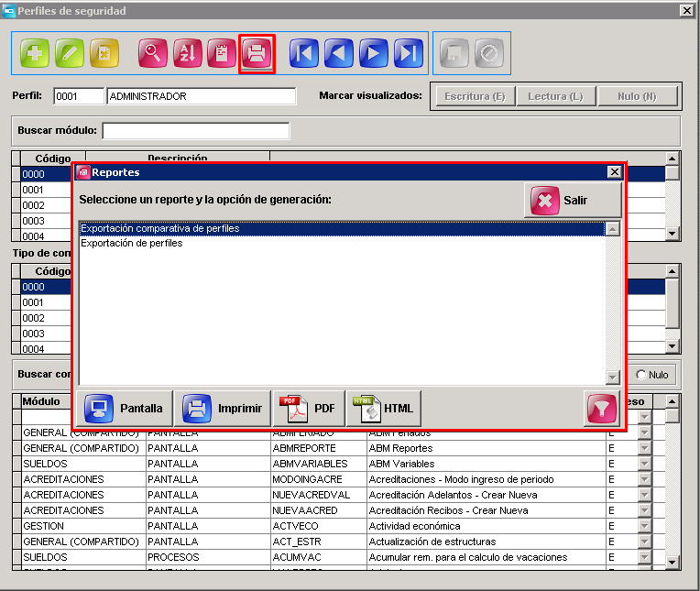Select Exportación de perfiles report
The image size is (700, 591).
pos(342,244)
